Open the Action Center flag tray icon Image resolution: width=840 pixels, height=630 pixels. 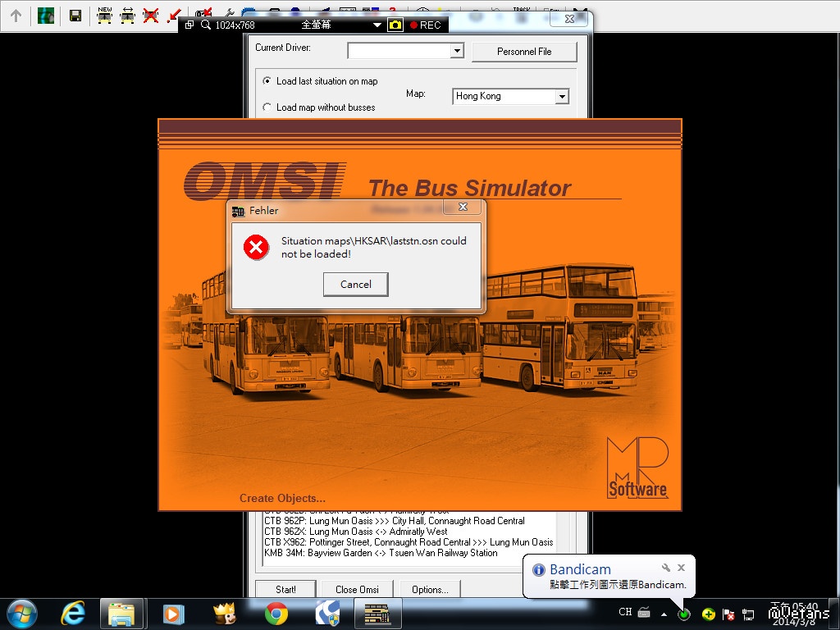[728, 614]
